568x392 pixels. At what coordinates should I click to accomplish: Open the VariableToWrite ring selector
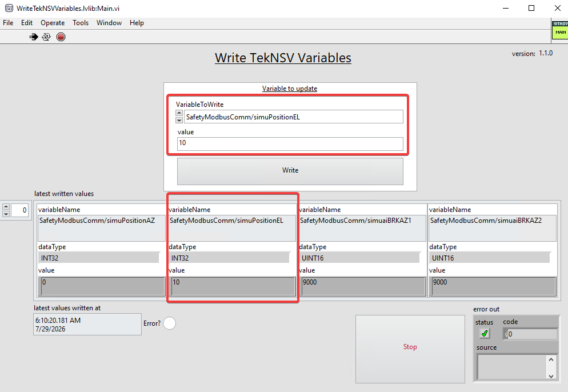coord(293,117)
